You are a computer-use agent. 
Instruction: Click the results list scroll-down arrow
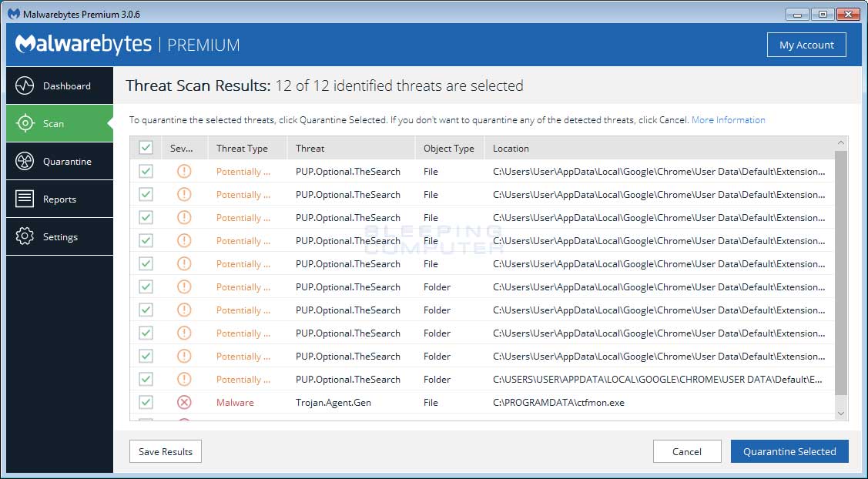point(841,414)
